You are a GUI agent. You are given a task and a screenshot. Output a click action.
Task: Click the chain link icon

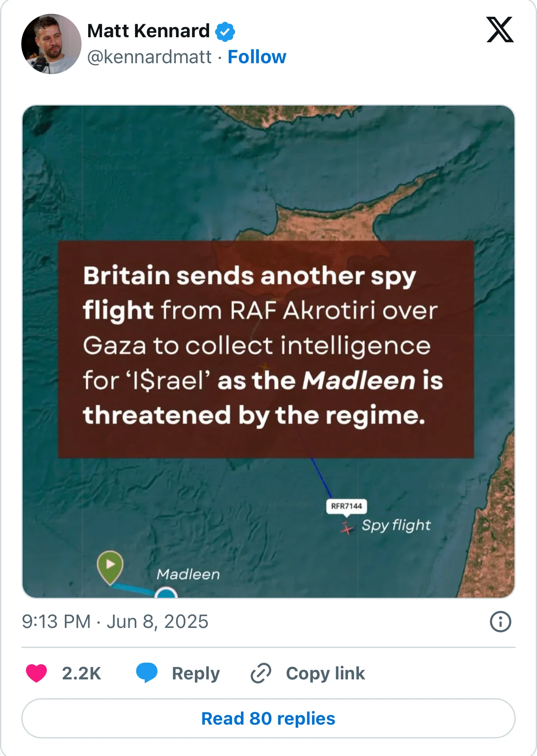pyautogui.click(x=261, y=673)
